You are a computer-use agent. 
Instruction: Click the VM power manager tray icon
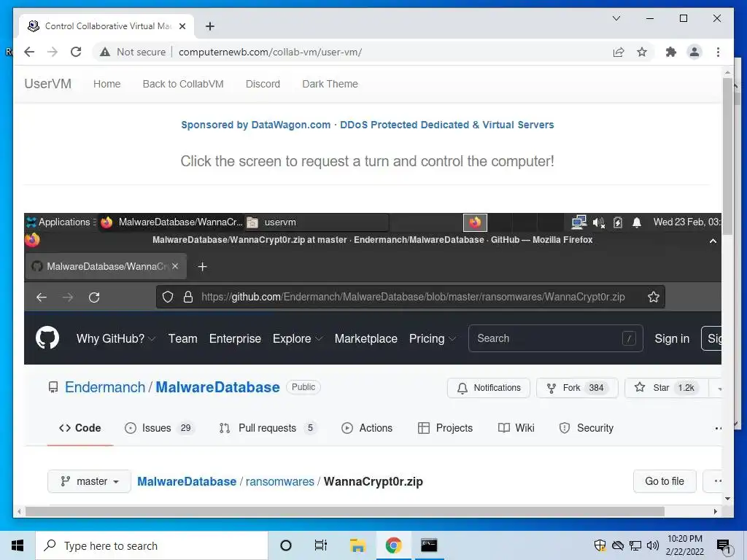[x=617, y=222]
